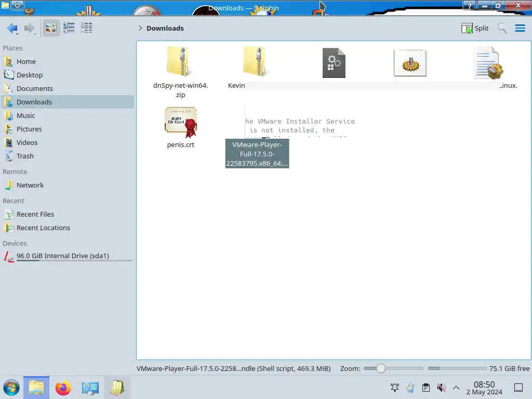Screen dimensions: 532x399
Task: Open Videos in Places
Action: [x=68, y=142]
